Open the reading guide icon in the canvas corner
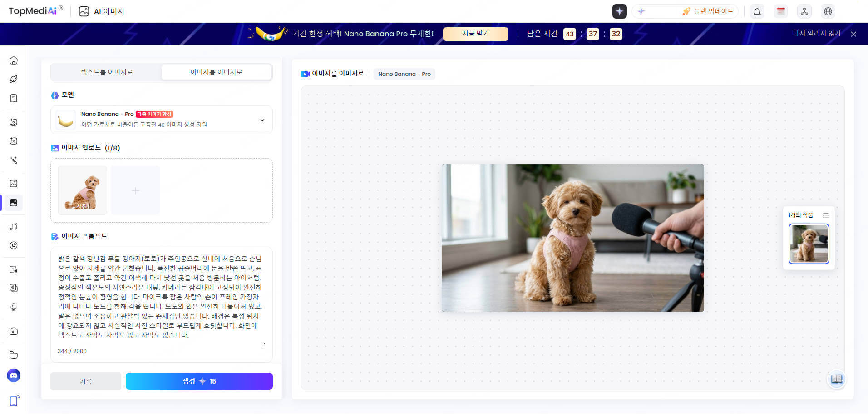 click(836, 379)
